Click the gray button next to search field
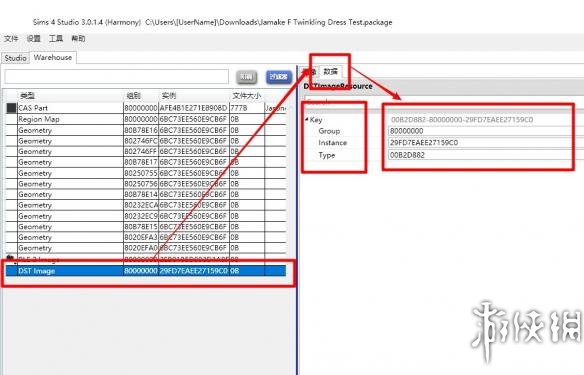Screen dimensions: 584x375 (x=247, y=77)
